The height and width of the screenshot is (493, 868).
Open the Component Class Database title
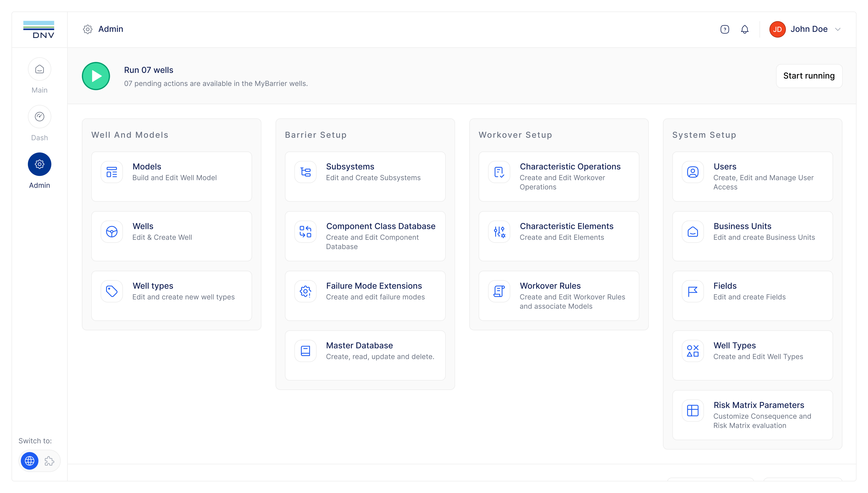380,226
